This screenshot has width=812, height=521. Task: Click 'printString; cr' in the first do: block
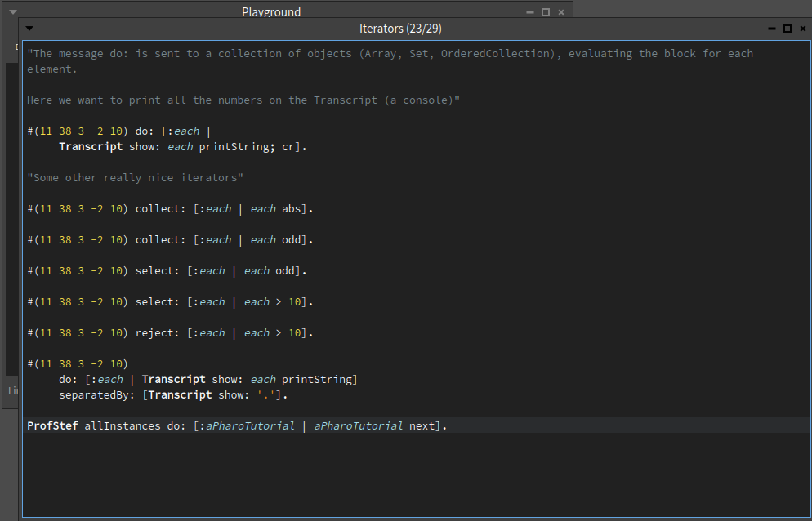coord(247,146)
